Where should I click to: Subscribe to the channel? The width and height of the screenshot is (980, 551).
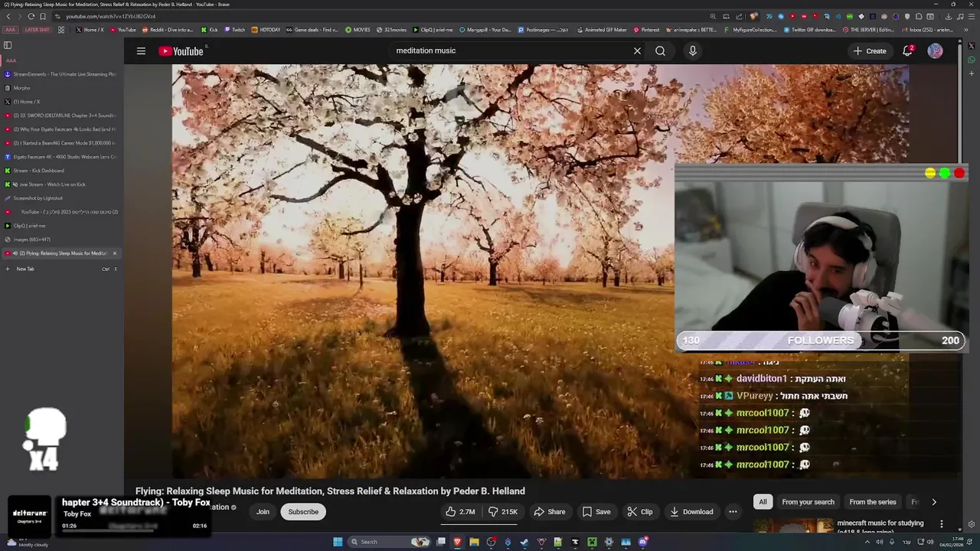pos(303,512)
